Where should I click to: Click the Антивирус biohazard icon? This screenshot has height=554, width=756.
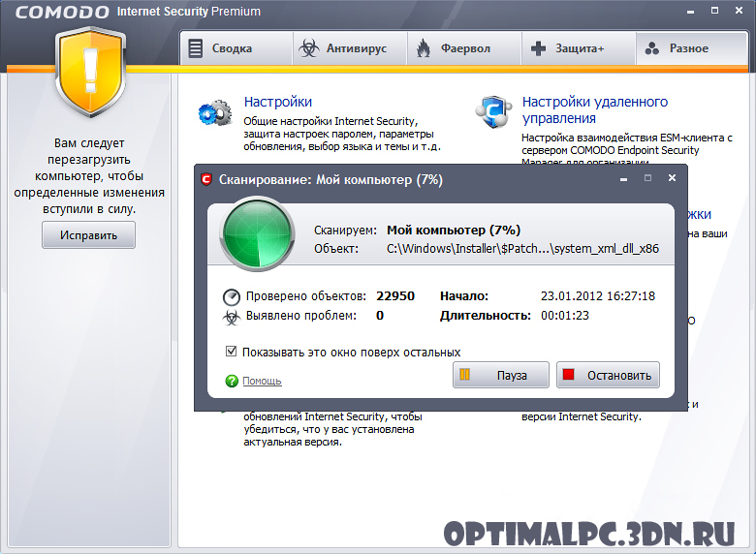coord(308,48)
